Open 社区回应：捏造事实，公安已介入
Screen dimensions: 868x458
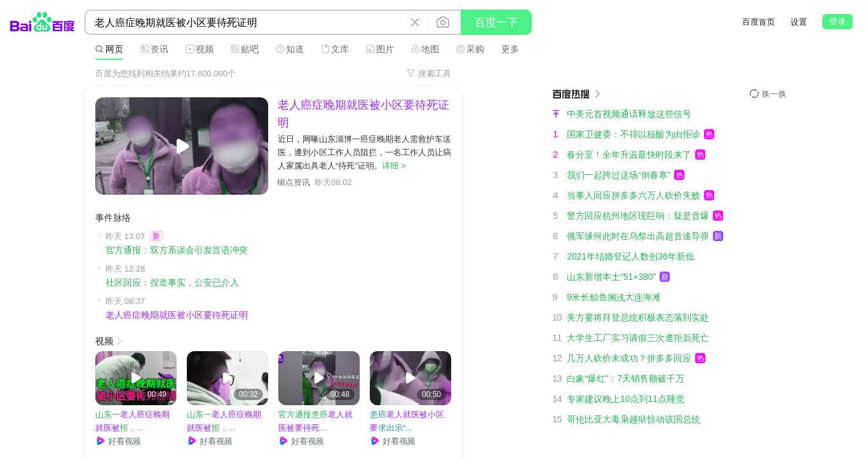tap(172, 282)
